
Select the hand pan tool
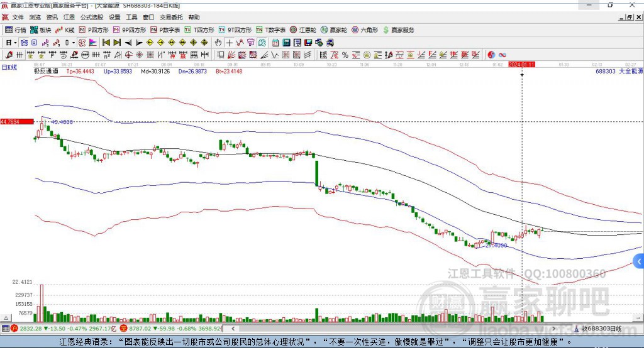[x=218, y=43]
